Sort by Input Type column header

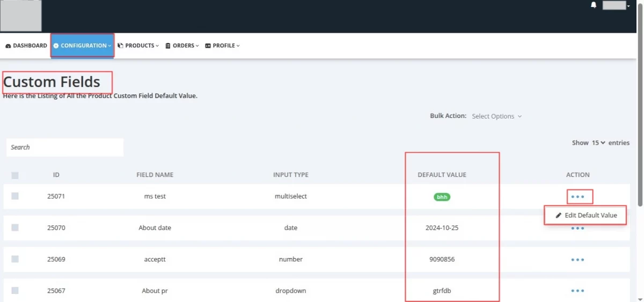(x=291, y=175)
